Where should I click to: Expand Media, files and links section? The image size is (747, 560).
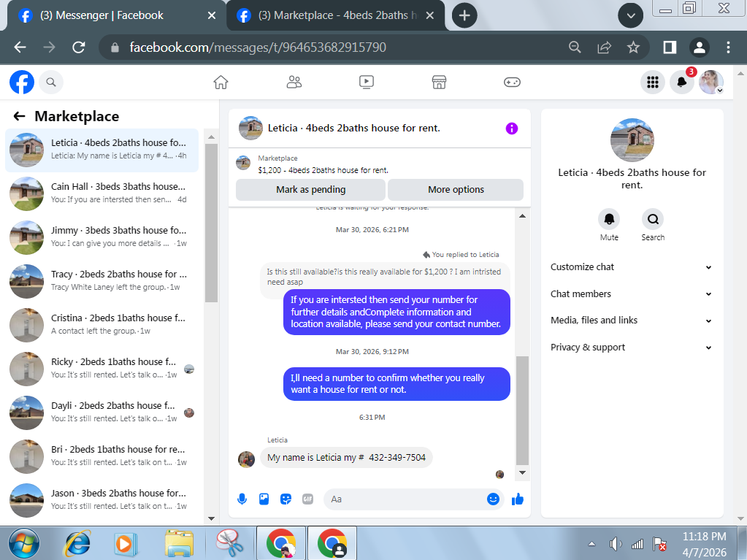pyautogui.click(x=631, y=321)
